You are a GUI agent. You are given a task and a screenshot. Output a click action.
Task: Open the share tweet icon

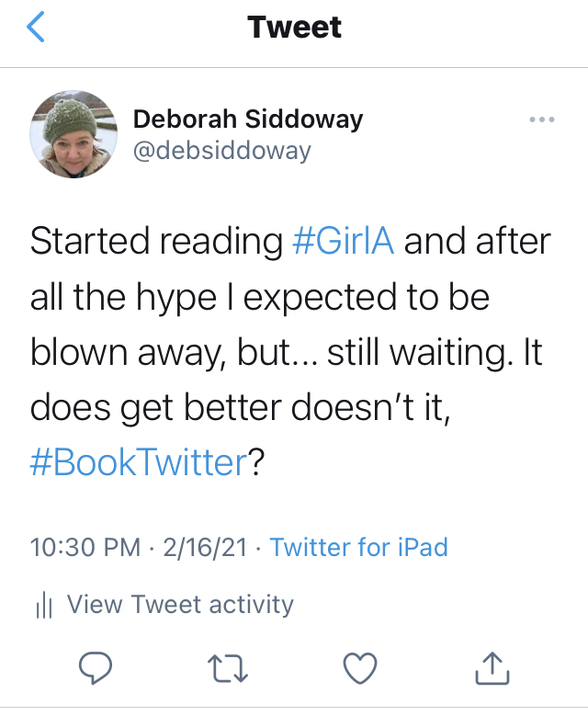(492, 668)
